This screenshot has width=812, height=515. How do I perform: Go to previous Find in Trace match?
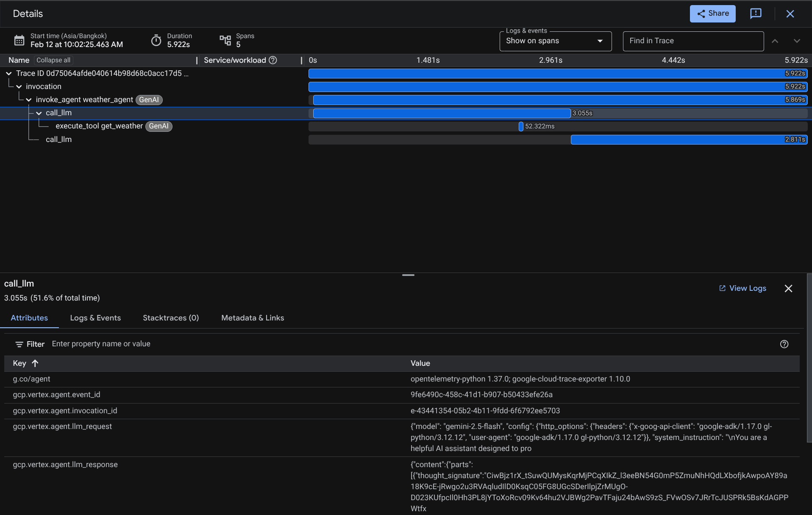click(775, 41)
